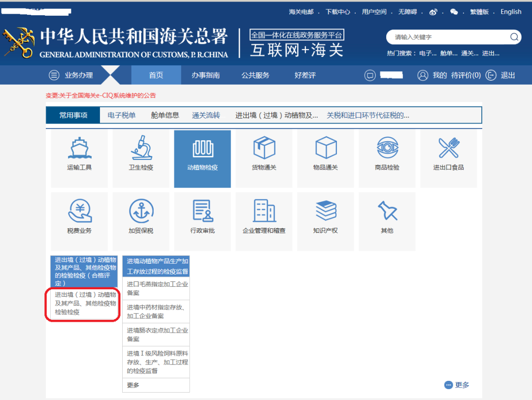
Task: Click the 无障碍 link
Action: (x=407, y=12)
